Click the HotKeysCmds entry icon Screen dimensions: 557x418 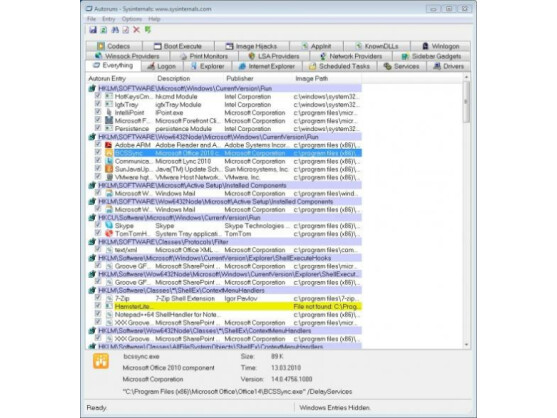(x=109, y=96)
